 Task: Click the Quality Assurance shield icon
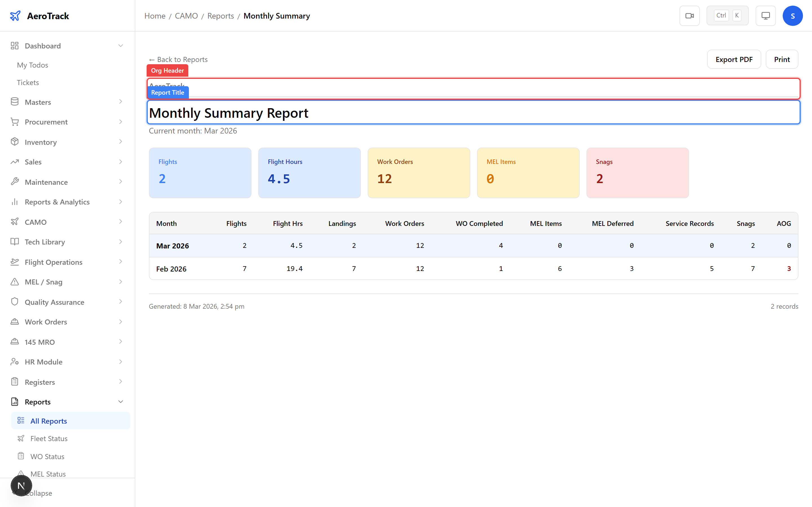15,302
